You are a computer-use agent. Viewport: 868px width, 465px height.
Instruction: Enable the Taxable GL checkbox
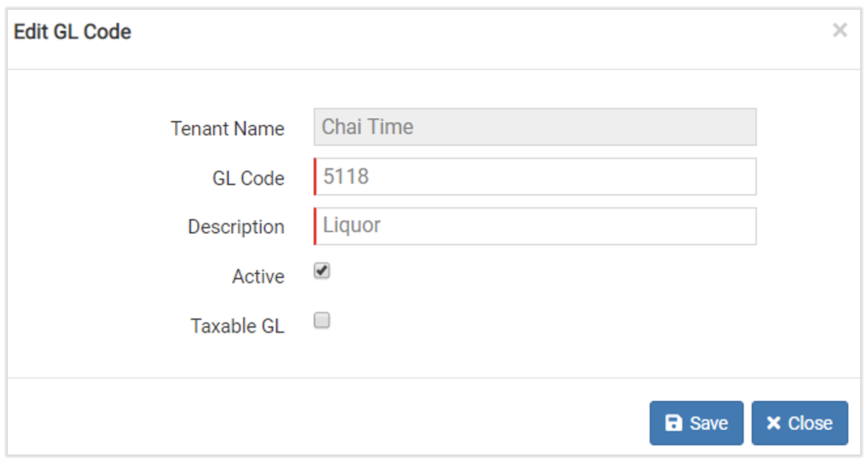(x=322, y=321)
